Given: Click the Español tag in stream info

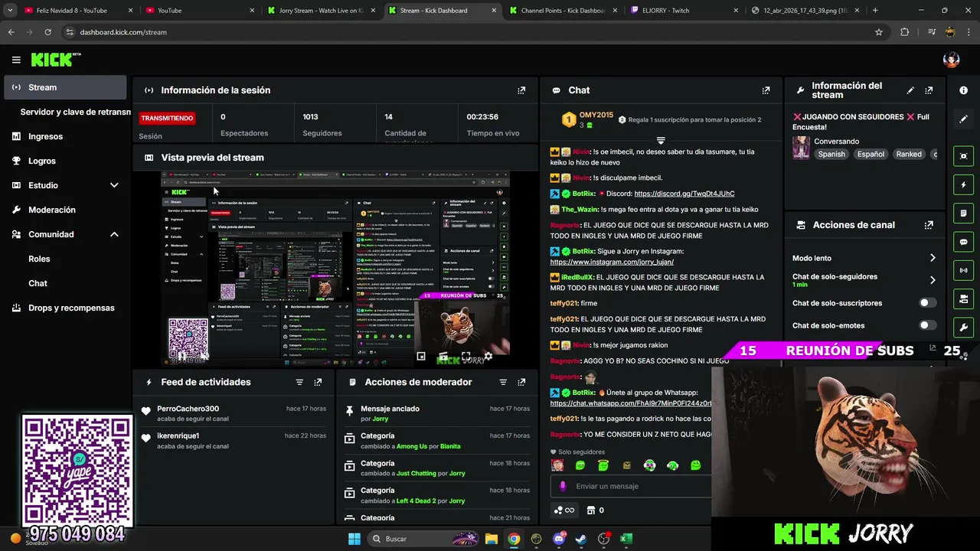Looking at the screenshot, I should pyautogui.click(x=871, y=154).
